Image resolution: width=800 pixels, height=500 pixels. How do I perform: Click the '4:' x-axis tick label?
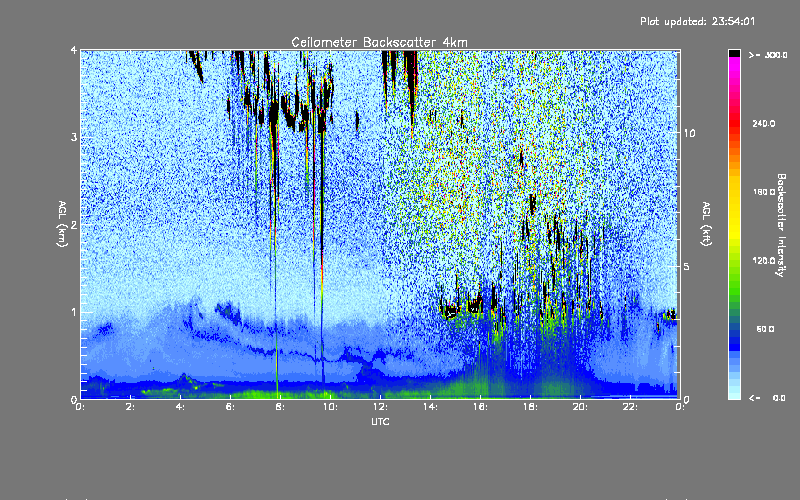[181, 407]
